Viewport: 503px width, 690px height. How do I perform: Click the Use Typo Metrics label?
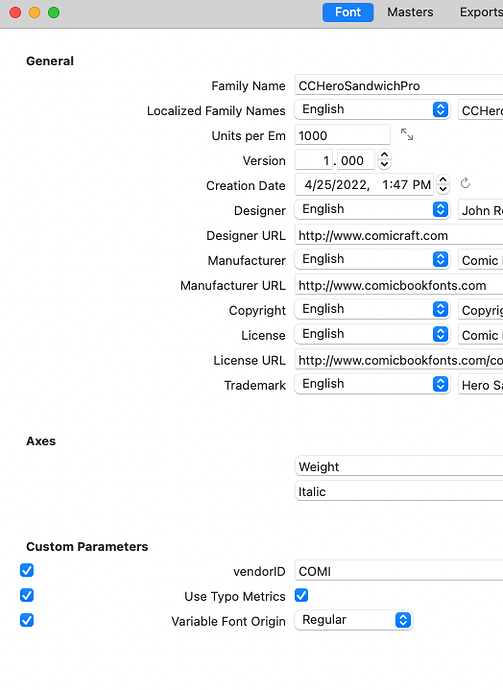pos(235,596)
